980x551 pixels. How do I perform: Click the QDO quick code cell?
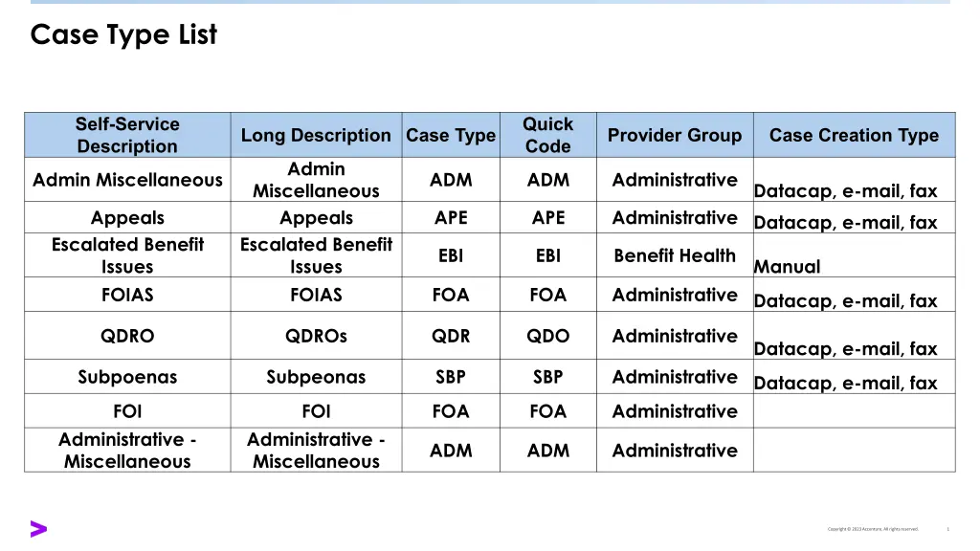click(x=547, y=336)
